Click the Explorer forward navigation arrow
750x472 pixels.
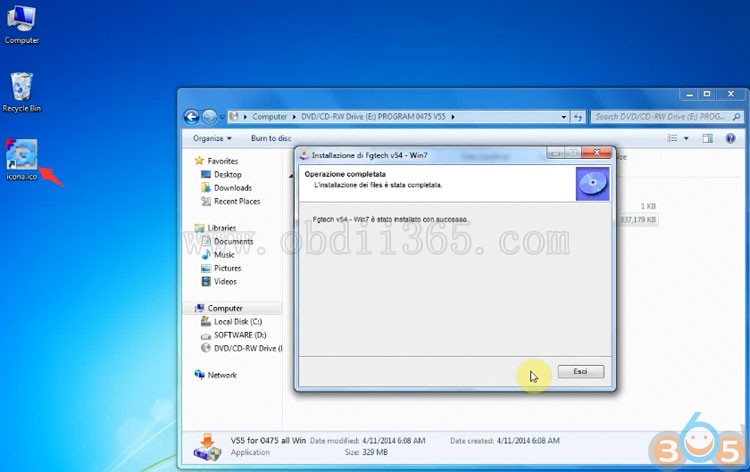[x=209, y=117]
